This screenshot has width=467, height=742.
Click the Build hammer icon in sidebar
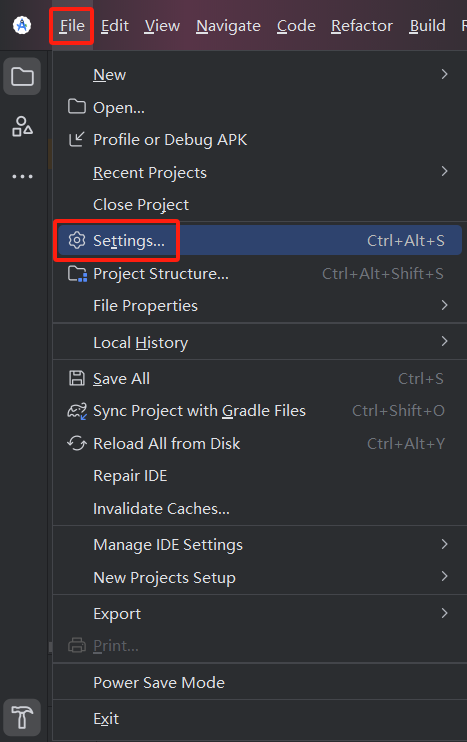click(x=22, y=717)
